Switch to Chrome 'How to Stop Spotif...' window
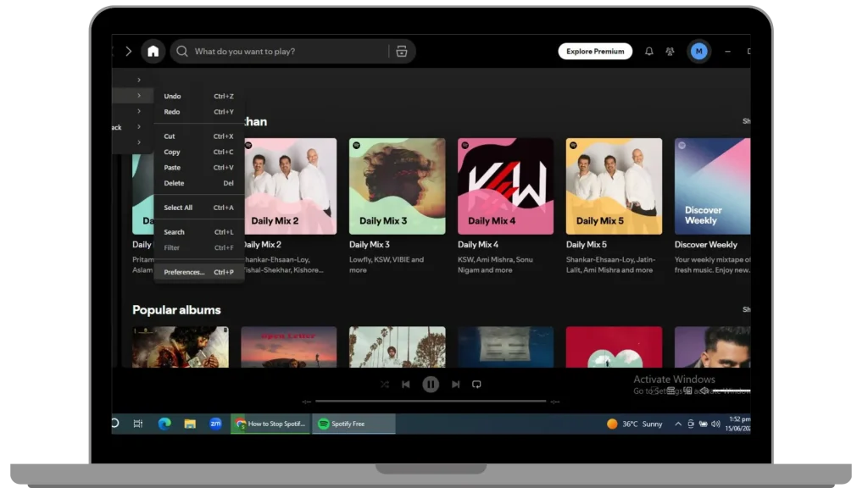The width and height of the screenshot is (868, 488). click(270, 424)
